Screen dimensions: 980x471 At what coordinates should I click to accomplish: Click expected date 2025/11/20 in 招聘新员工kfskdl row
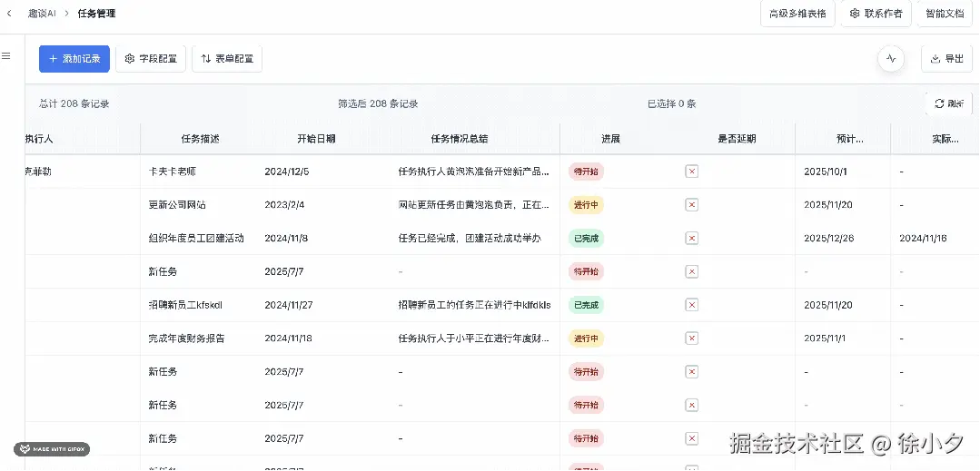(x=828, y=305)
